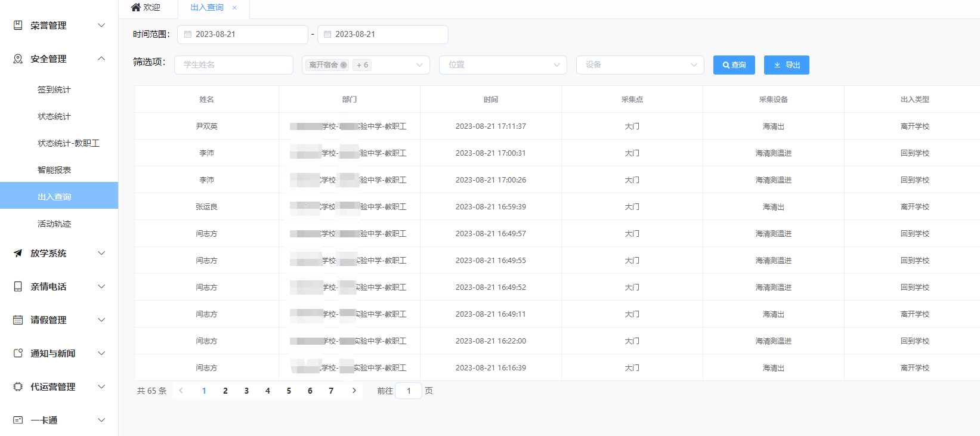This screenshot has height=436, width=980.
Task: Expand the 通知与新闻 menu chevron
Action: (x=101, y=353)
